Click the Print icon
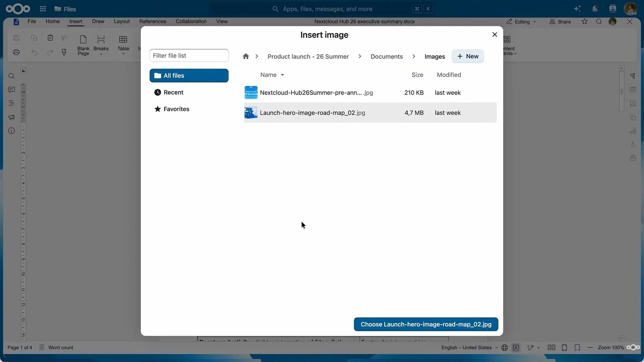The height and width of the screenshot is (362, 644). tap(16, 52)
